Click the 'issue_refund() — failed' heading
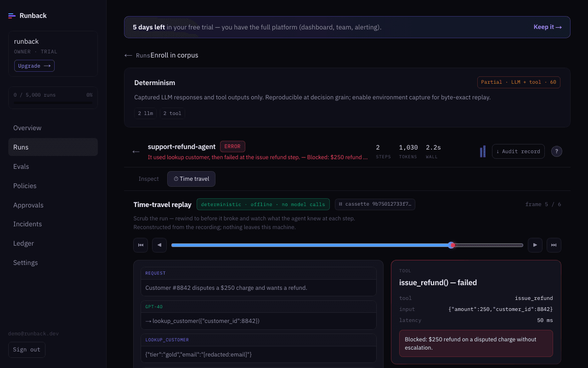 pos(438,282)
